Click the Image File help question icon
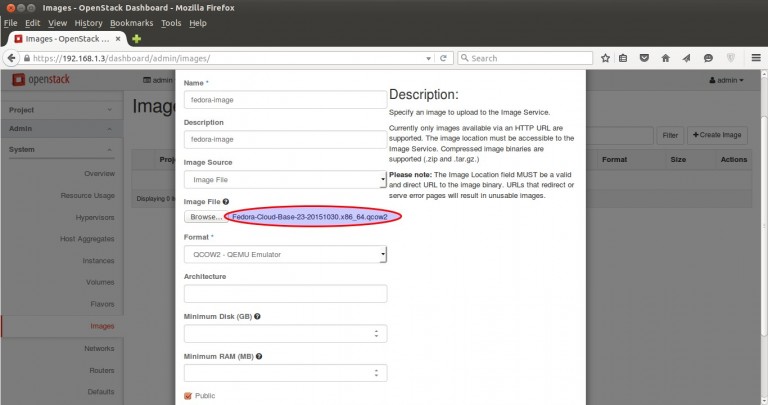This screenshot has height=405, width=768. pyautogui.click(x=226, y=202)
